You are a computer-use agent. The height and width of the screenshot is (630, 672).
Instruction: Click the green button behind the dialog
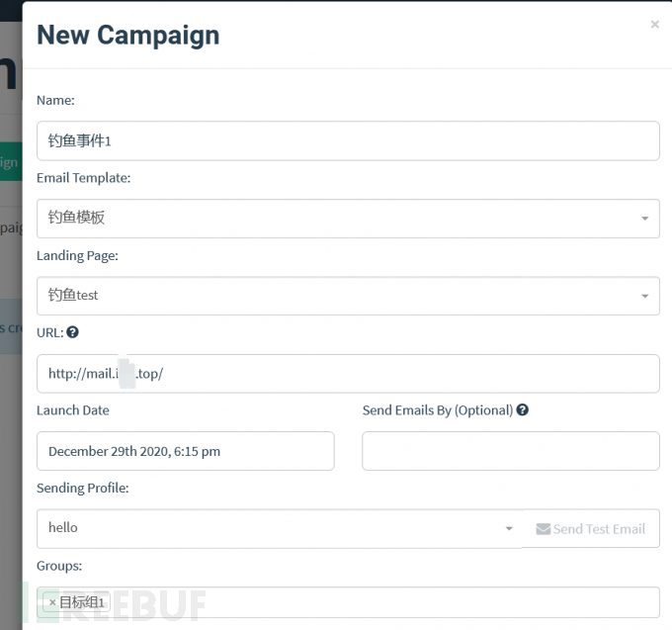point(11,161)
